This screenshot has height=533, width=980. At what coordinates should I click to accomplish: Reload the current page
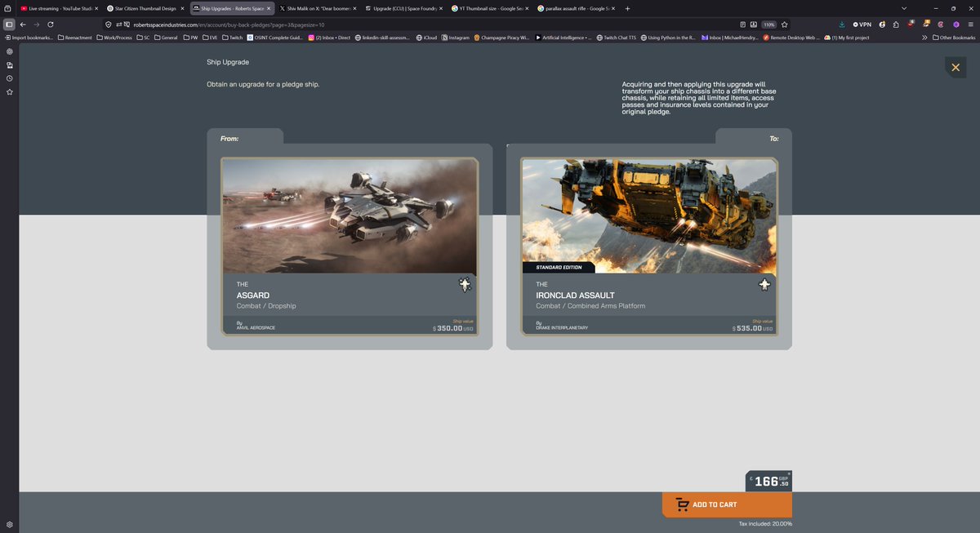tap(51, 24)
